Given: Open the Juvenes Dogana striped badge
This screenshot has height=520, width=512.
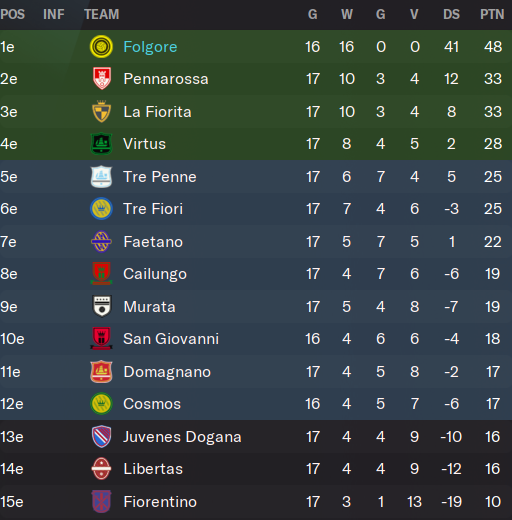Looking at the screenshot, I should (x=101, y=436).
